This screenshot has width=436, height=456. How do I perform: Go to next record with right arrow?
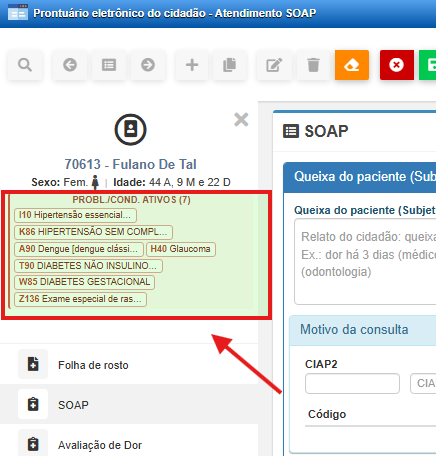[148, 65]
